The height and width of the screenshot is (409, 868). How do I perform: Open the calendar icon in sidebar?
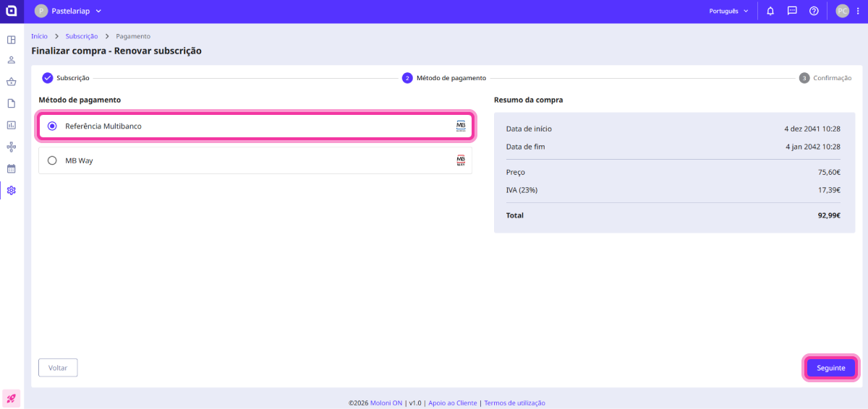pyautogui.click(x=11, y=168)
